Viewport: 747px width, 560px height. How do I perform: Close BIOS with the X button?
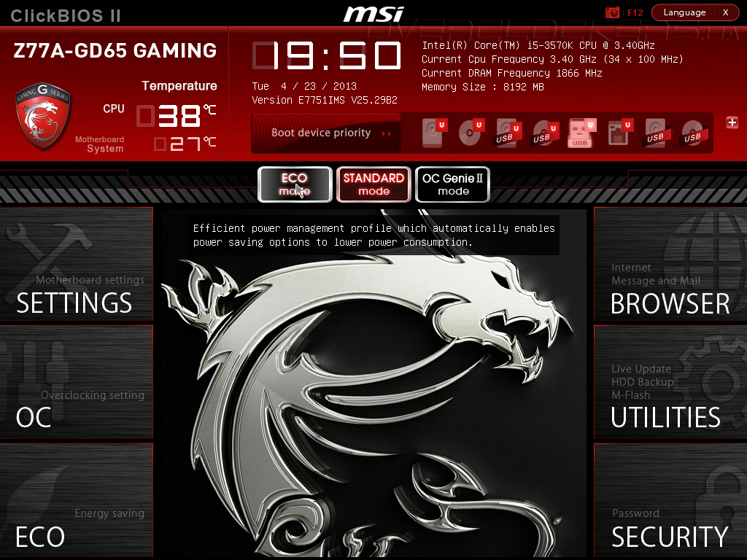726,12
